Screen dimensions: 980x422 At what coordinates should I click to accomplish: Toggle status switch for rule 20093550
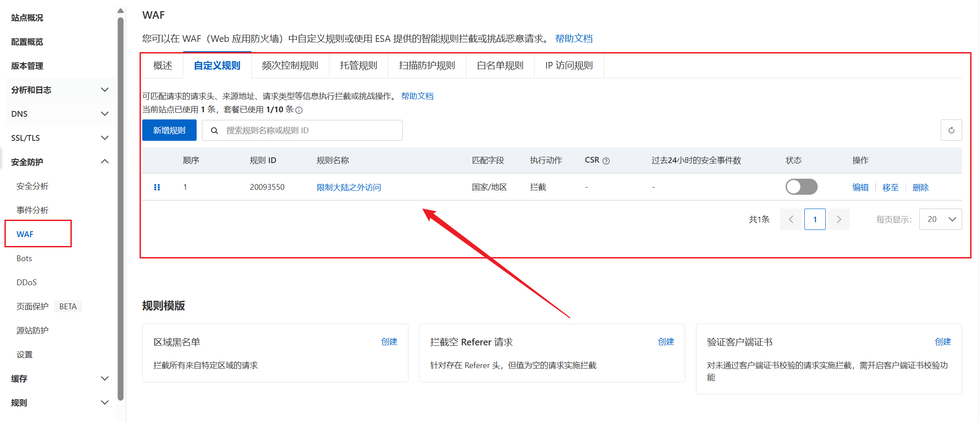click(x=801, y=187)
